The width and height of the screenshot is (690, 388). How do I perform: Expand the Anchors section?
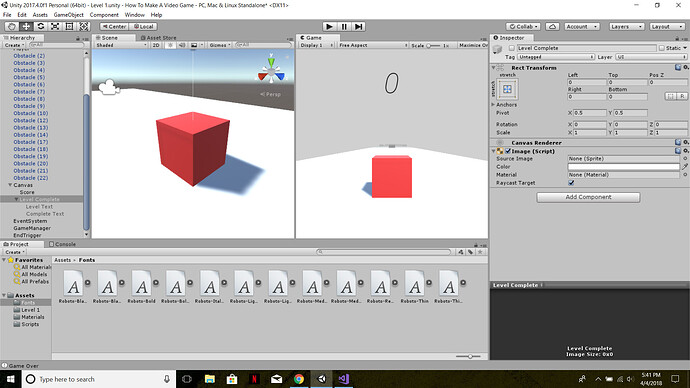(493, 105)
